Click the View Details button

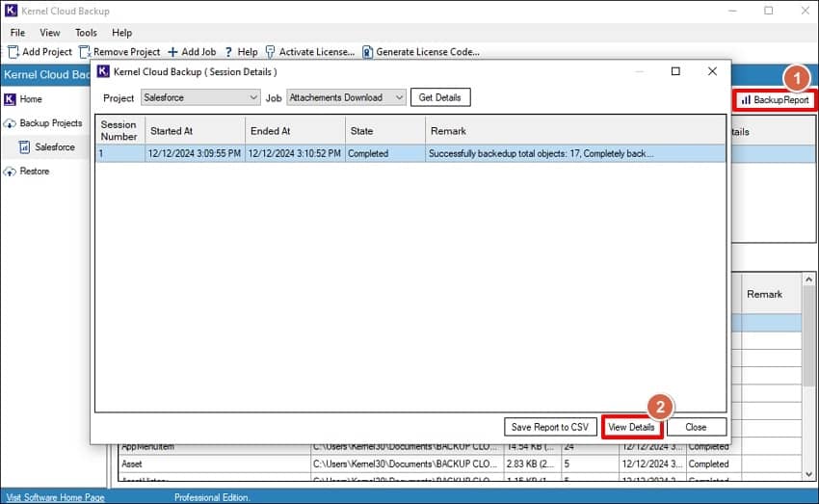point(631,427)
